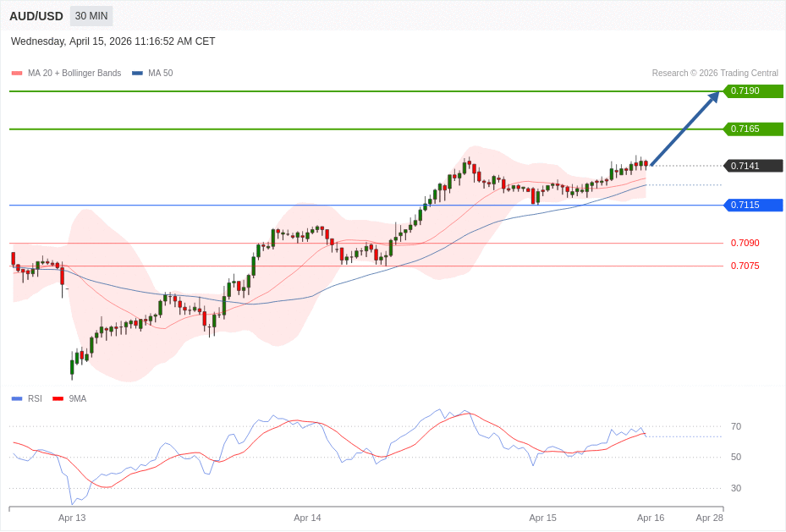Click the pink MA 20 Bollinger Bands swatch

click(17, 74)
